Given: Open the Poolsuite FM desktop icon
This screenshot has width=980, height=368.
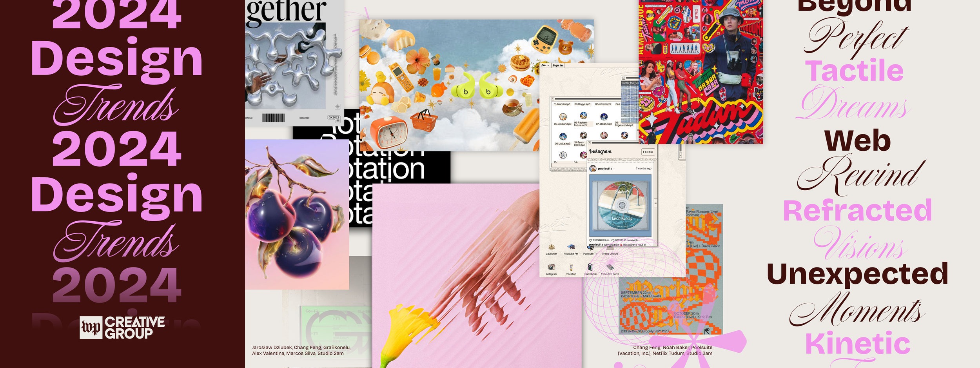Looking at the screenshot, I should 571,247.
